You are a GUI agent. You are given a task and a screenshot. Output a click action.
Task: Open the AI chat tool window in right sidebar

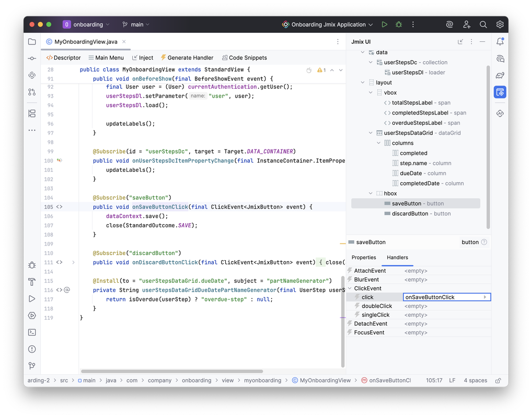click(x=500, y=59)
